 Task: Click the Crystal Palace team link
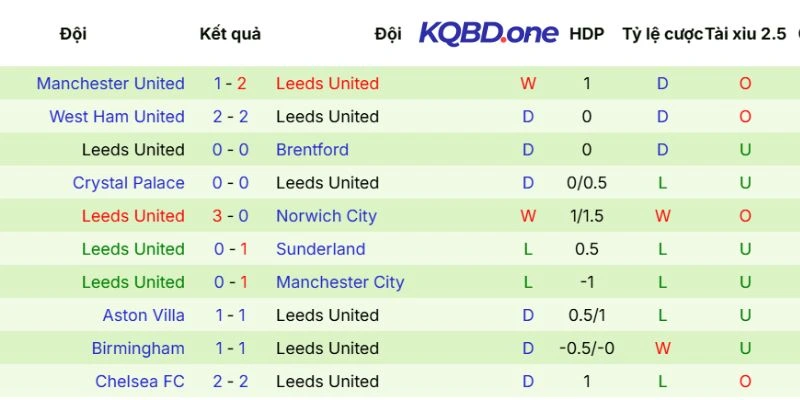tap(128, 183)
